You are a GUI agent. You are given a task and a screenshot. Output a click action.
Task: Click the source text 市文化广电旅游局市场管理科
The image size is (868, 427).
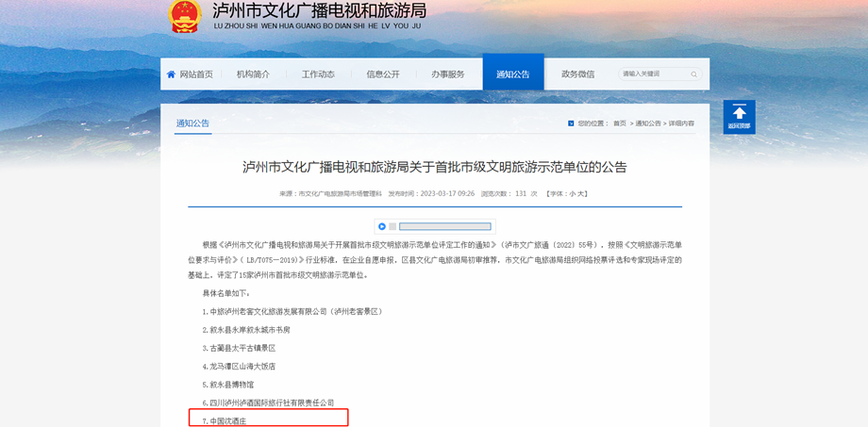tap(341, 193)
